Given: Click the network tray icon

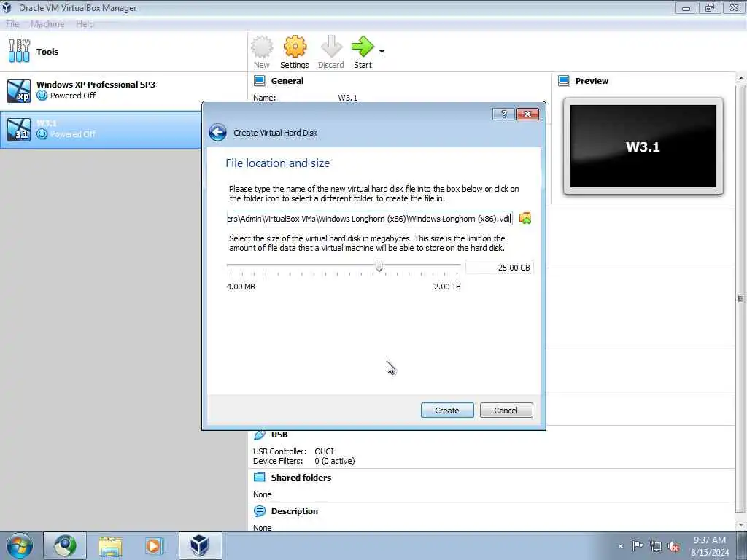Looking at the screenshot, I should click(656, 546).
